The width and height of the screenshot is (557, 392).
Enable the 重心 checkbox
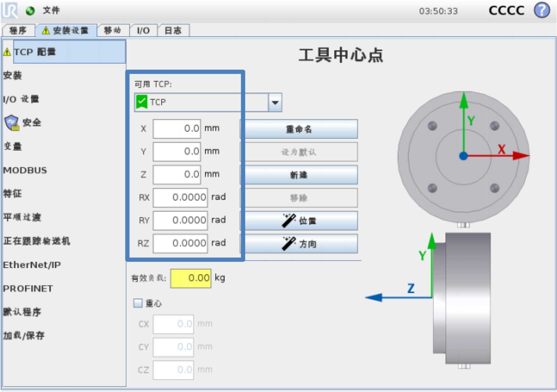coord(138,303)
